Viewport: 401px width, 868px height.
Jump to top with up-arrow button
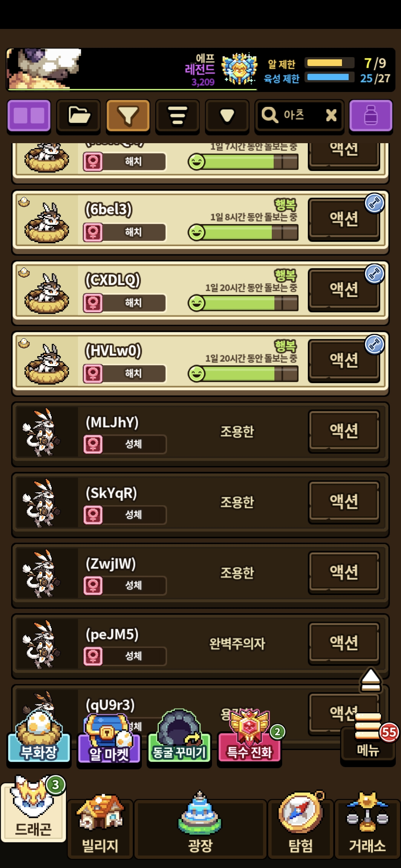point(371,680)
